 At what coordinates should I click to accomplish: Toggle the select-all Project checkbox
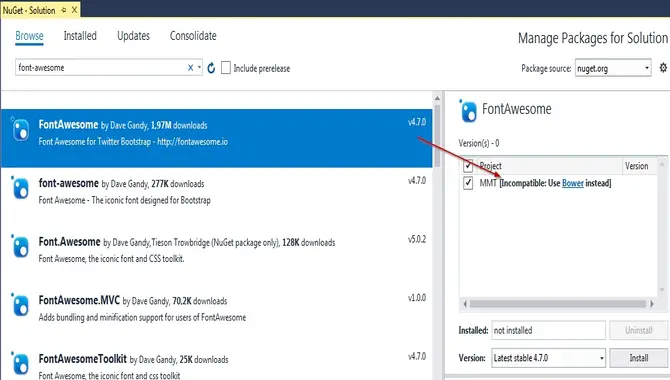tap(468, 165)
